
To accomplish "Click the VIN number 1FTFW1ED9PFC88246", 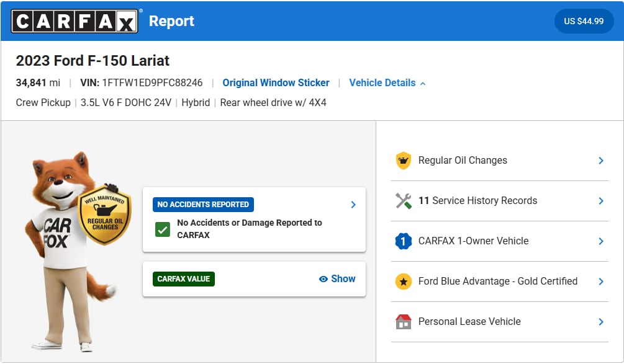I will point(152,82).
